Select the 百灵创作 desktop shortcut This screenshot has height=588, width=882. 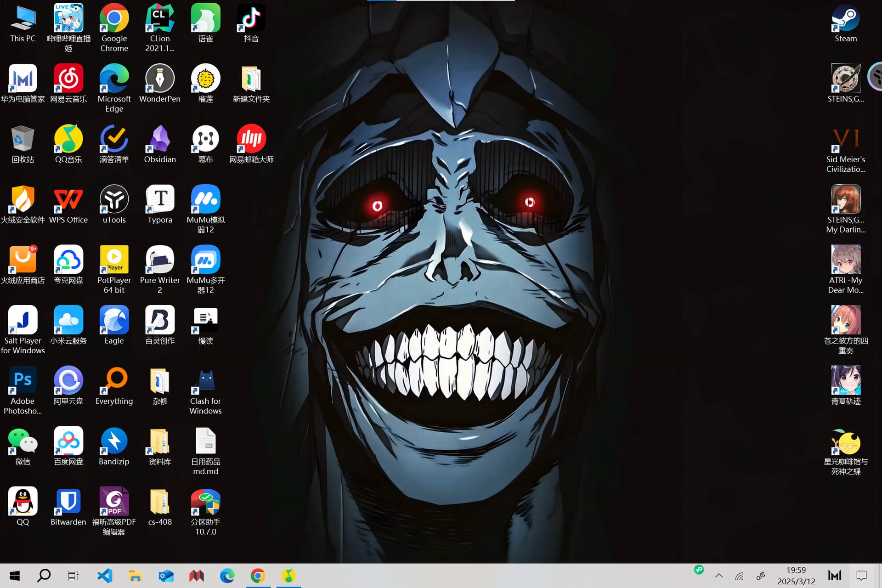(160, 325)
